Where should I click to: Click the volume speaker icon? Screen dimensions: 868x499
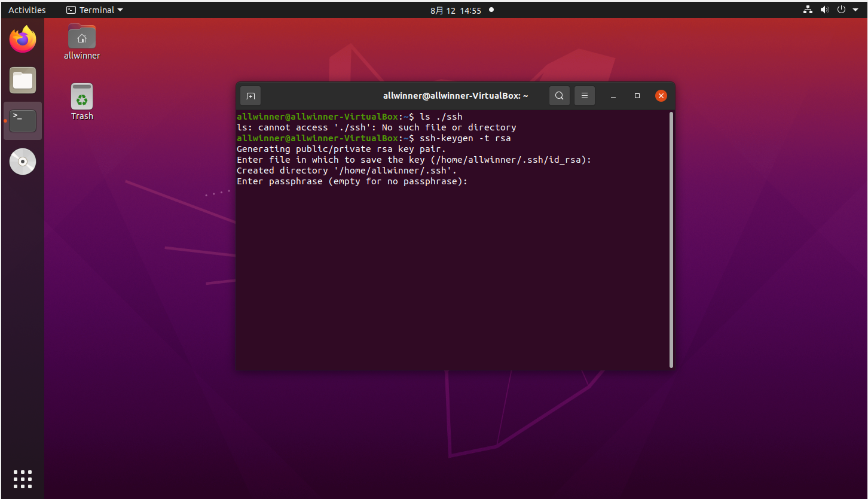point(825,10)
